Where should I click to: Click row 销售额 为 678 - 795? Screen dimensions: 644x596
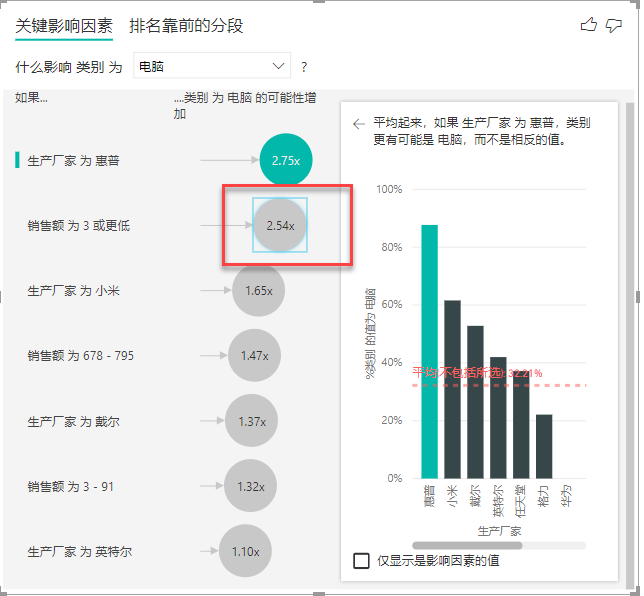tap(80, 356)
